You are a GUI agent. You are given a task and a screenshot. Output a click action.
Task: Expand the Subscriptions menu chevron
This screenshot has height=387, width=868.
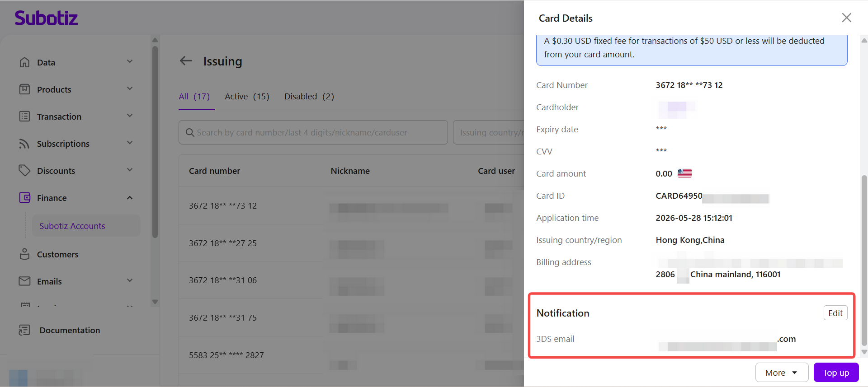[x=130, y=143]
